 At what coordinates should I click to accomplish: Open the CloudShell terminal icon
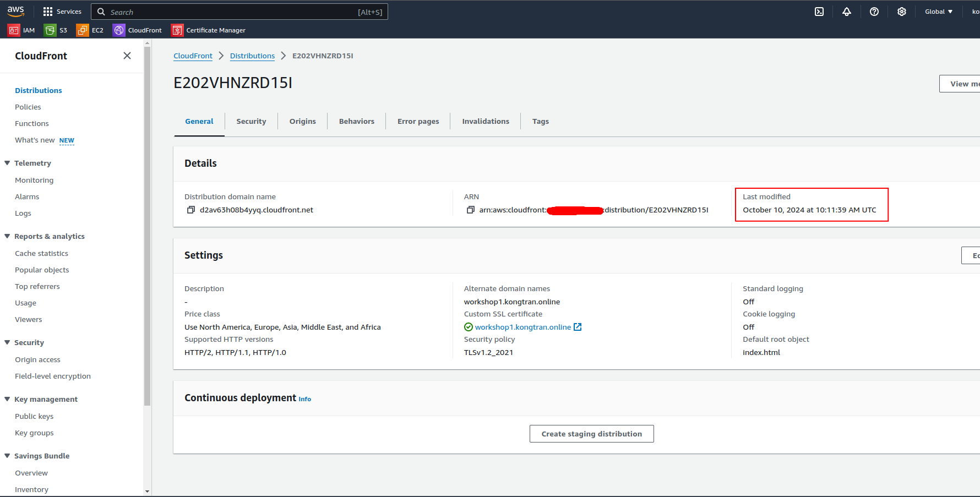point(819,12)
